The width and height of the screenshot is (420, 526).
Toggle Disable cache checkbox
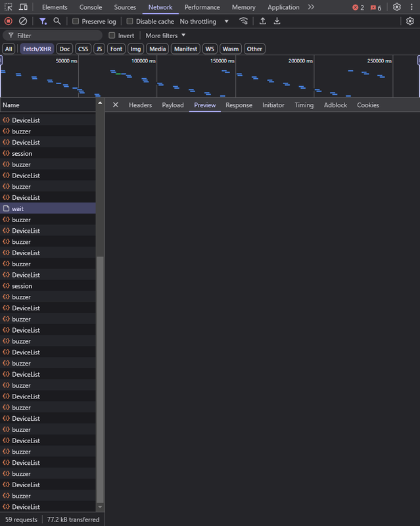[x=129, y=21]
